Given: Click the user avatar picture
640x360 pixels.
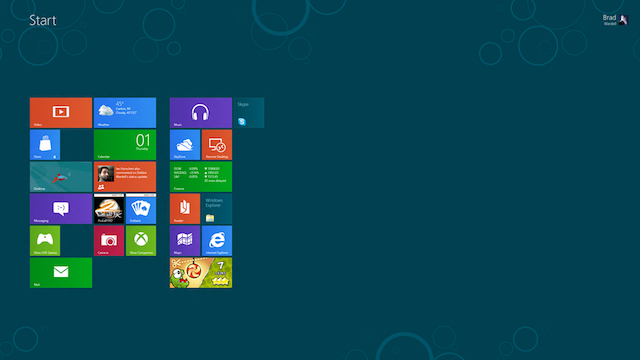Looking at the screenshot, I should point(623,20).
